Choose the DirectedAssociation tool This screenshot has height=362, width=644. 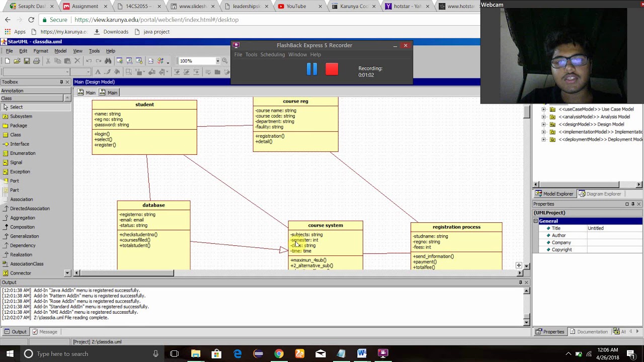(30, 209)
